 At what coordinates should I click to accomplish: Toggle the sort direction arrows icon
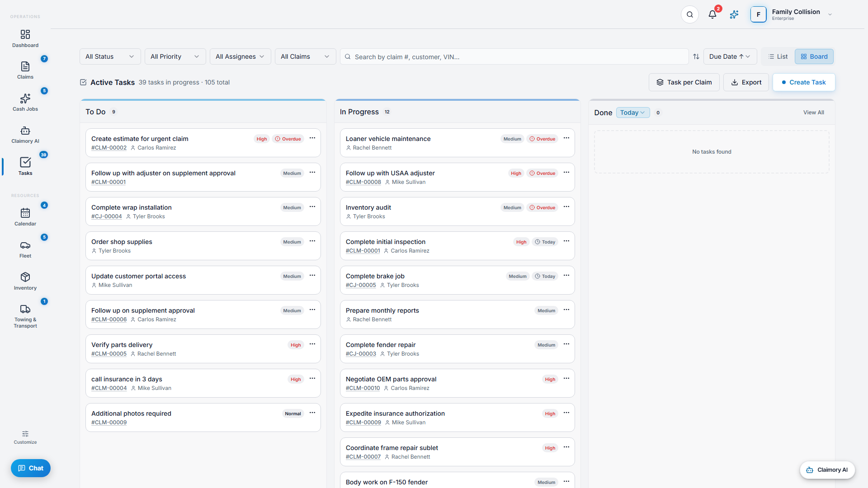(696, 56)
